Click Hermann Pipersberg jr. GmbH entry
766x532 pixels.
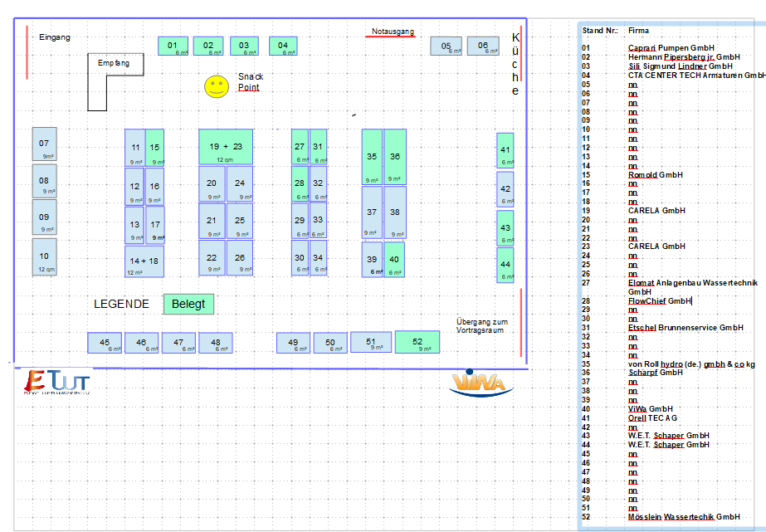684,56
